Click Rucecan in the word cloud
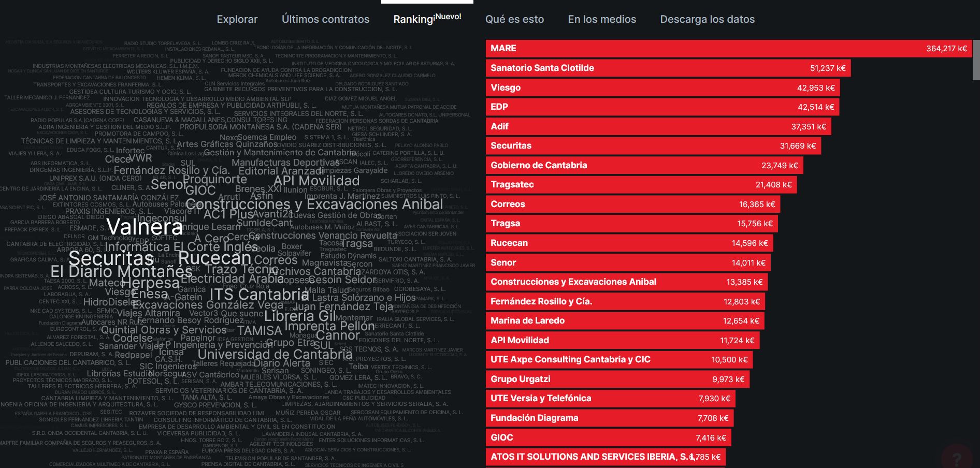The width and height of the screenshot is (980, 468). (x=214, y=257)
